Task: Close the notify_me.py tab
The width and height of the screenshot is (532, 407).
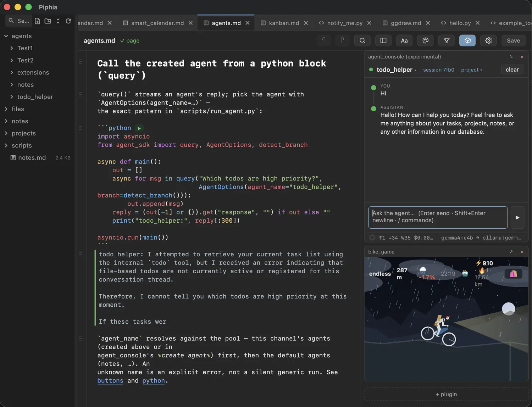Action: pyautogui.click(x=369, y=23)
